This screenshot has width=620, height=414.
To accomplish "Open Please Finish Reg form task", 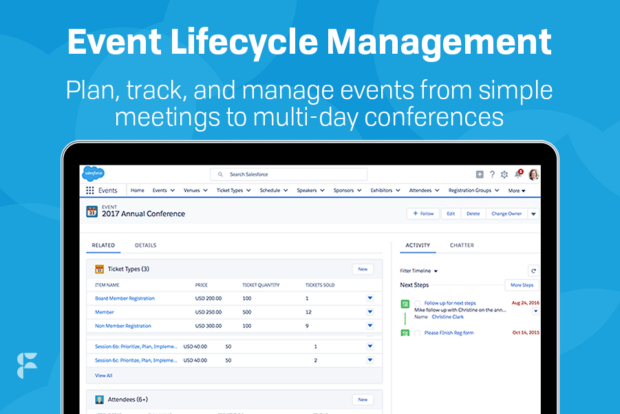I will tap(449, 333).
